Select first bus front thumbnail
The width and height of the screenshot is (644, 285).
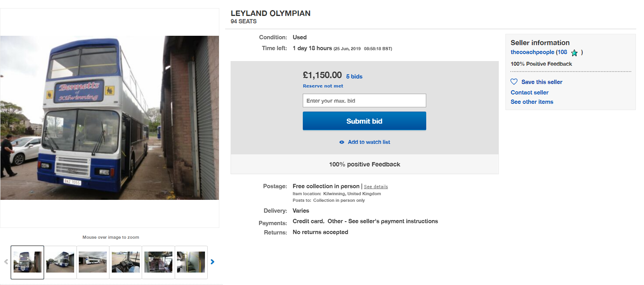(28, 262)
